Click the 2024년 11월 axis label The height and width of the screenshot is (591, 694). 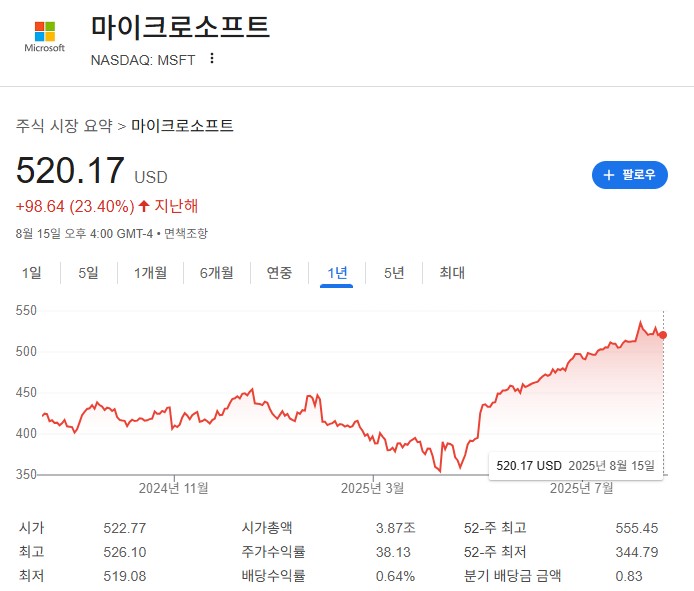174,488
